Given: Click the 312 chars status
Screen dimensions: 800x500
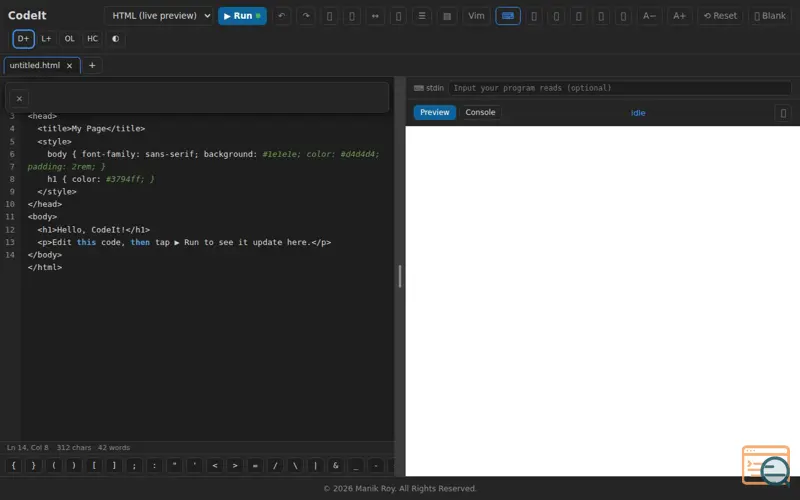Looking at the screenshot, I should coord(74,447).
